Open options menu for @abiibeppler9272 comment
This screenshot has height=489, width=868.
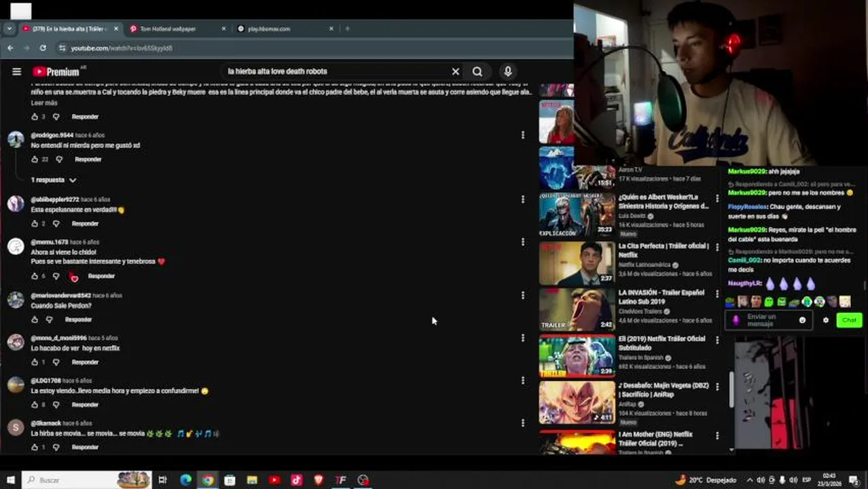pos(522,200)
